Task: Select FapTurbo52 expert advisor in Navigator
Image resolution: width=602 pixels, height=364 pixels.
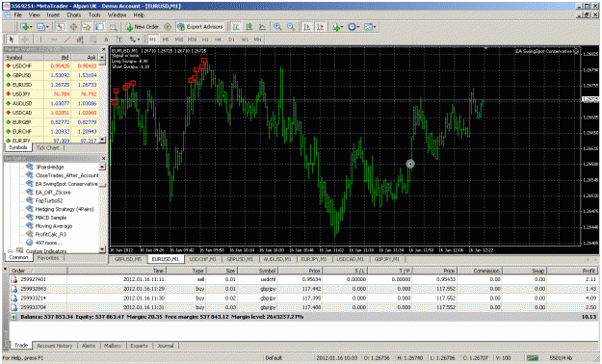Action: [49, 201]
